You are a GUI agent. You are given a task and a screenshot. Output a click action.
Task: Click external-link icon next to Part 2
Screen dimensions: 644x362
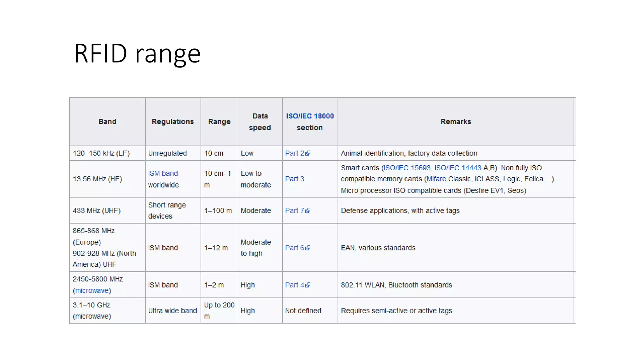point(308,153)
